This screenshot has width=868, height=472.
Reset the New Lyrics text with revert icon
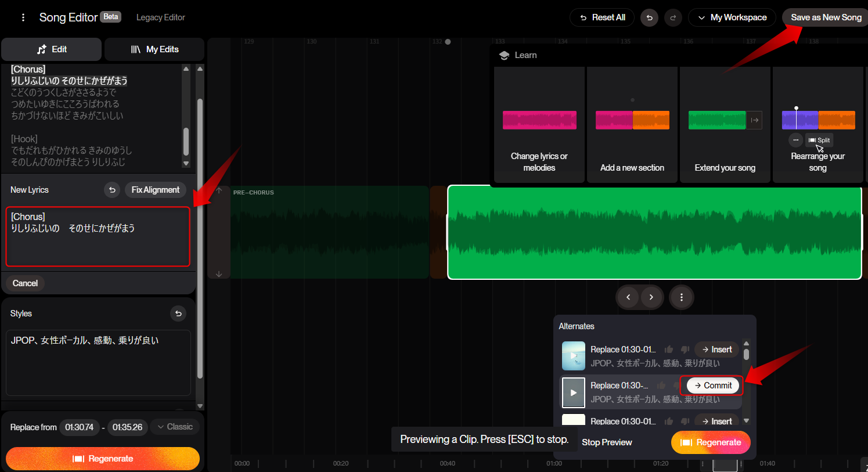[x=112, y=190]
